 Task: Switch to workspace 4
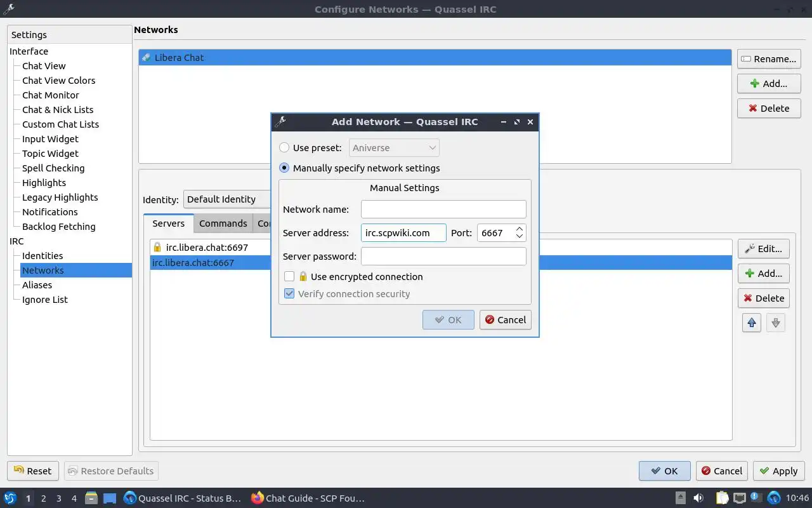tap(74, 498)
